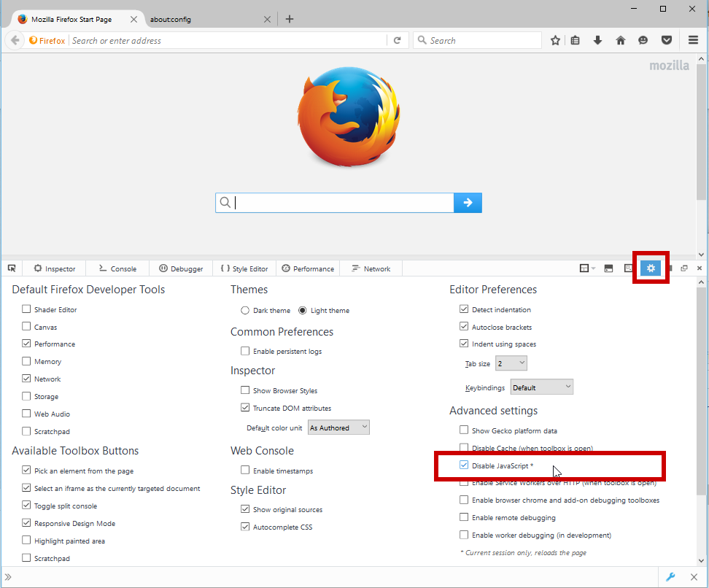
Task: Close the developer tools toolbox
Action: click(x=699, y=268)
